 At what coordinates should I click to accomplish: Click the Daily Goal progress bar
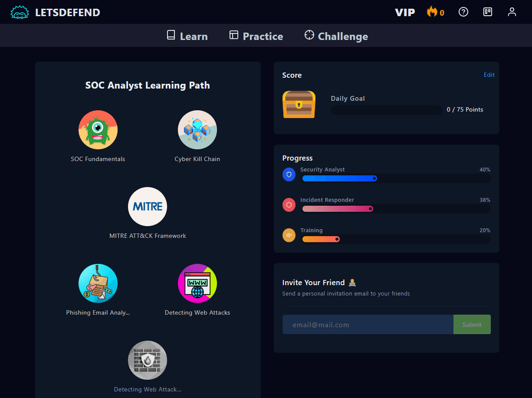point(387,110)
